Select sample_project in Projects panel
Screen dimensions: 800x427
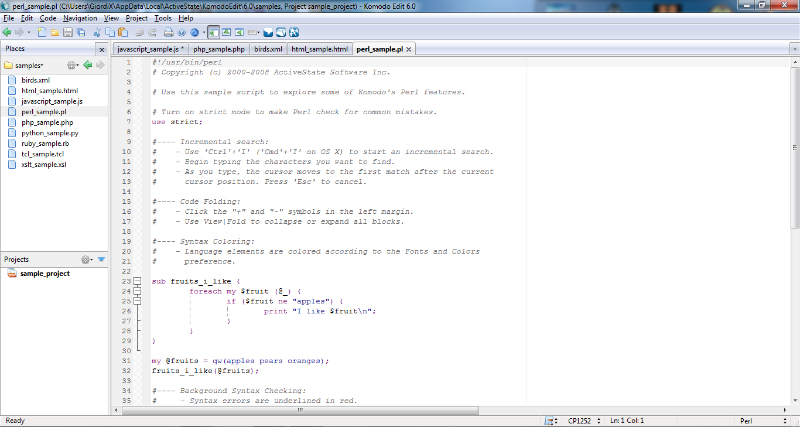coord(44,273)
